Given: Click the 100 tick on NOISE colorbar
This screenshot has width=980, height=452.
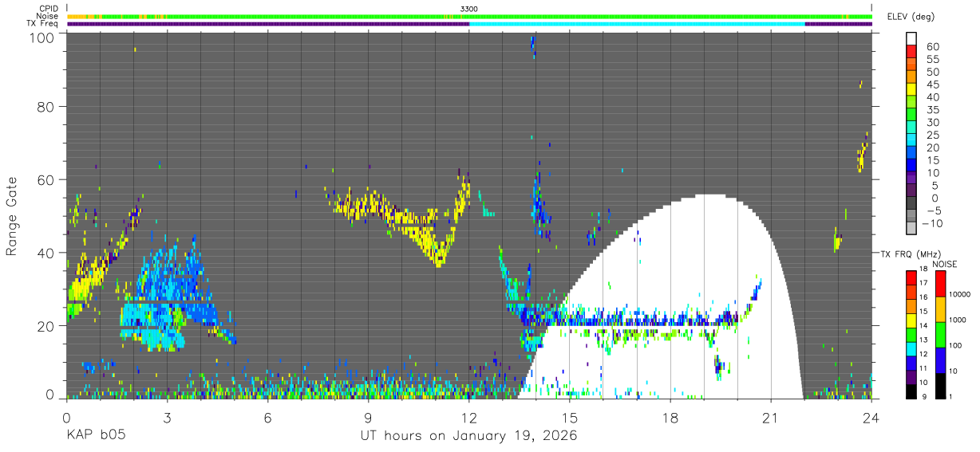Looking at the screenshot, I should (956, 345).
